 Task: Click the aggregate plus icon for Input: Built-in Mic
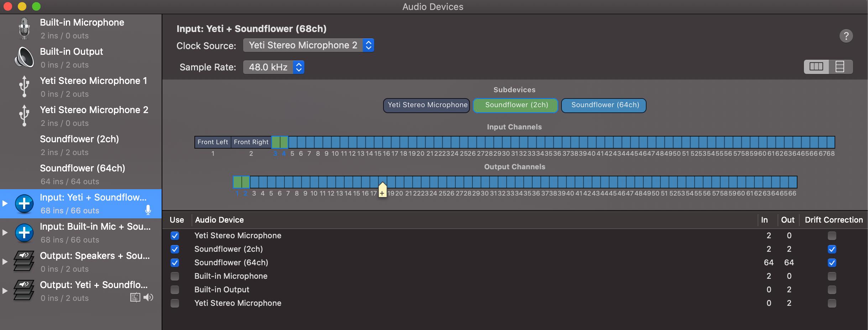pos(24,233)
